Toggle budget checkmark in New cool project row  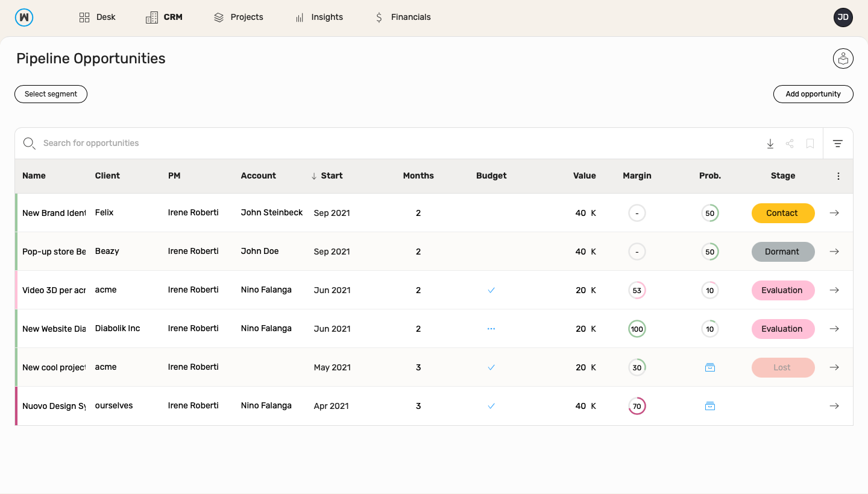point(491,367)
